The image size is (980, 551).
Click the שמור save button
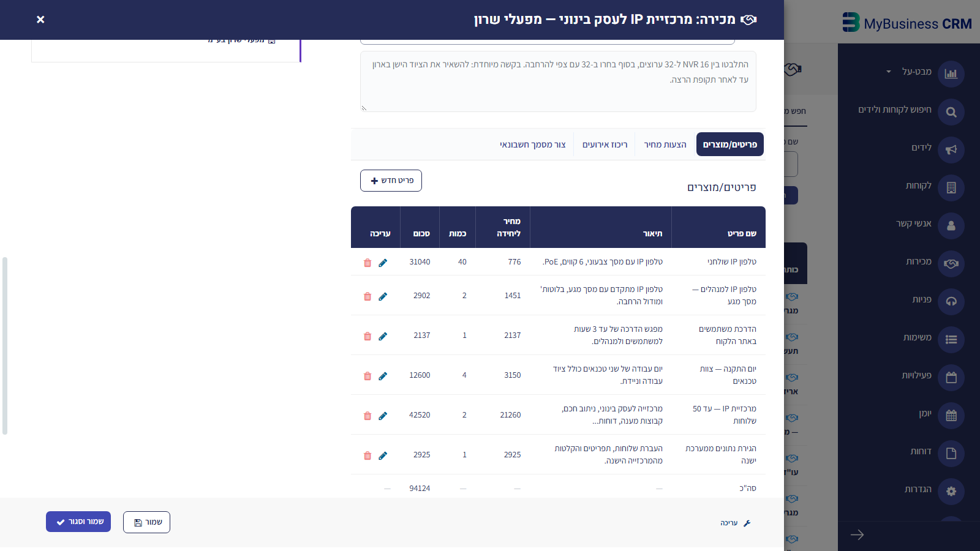(x=146, y=522)
